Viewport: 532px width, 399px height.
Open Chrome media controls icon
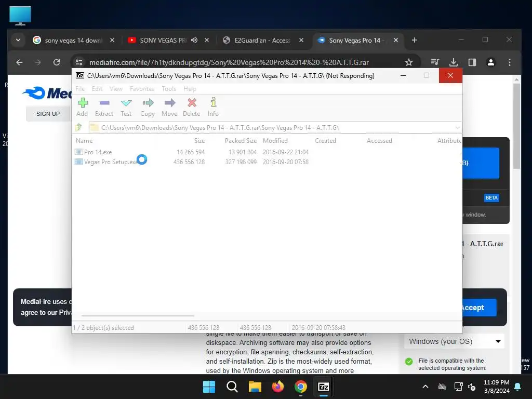(x=435, y=62)
